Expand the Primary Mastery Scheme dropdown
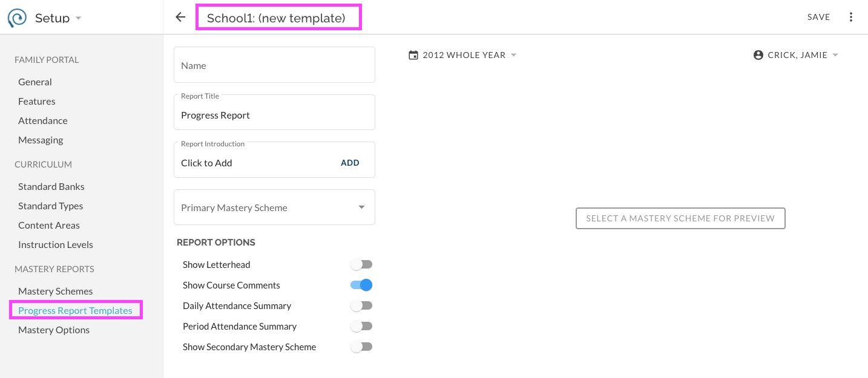The image size is (868, 378). tap(274, 207)
